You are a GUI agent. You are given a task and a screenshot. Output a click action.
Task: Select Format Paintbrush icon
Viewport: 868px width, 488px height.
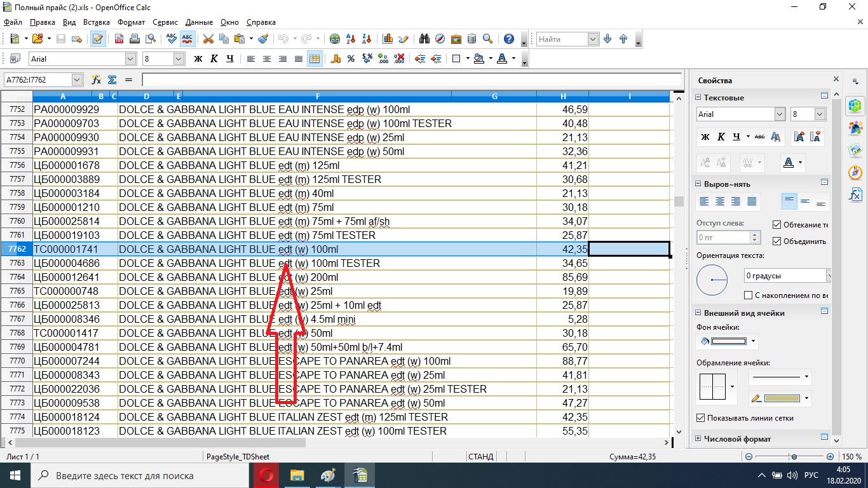pos(263,39)
